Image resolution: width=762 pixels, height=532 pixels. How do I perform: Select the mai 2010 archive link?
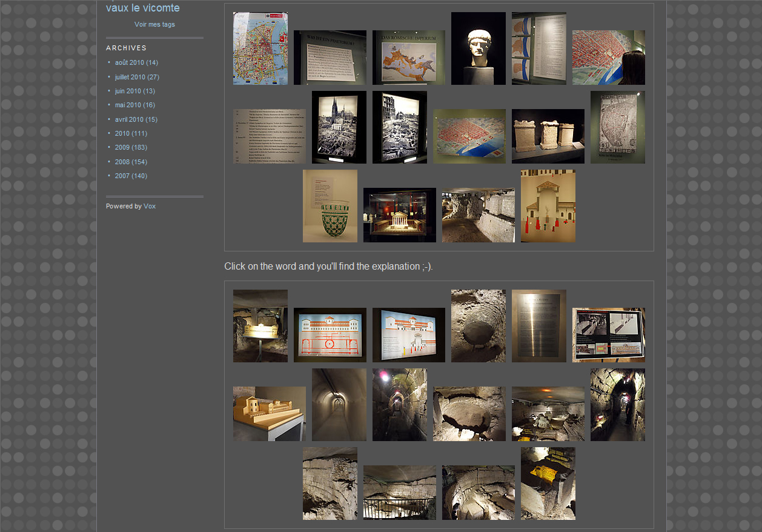click(x=128, y=105)
